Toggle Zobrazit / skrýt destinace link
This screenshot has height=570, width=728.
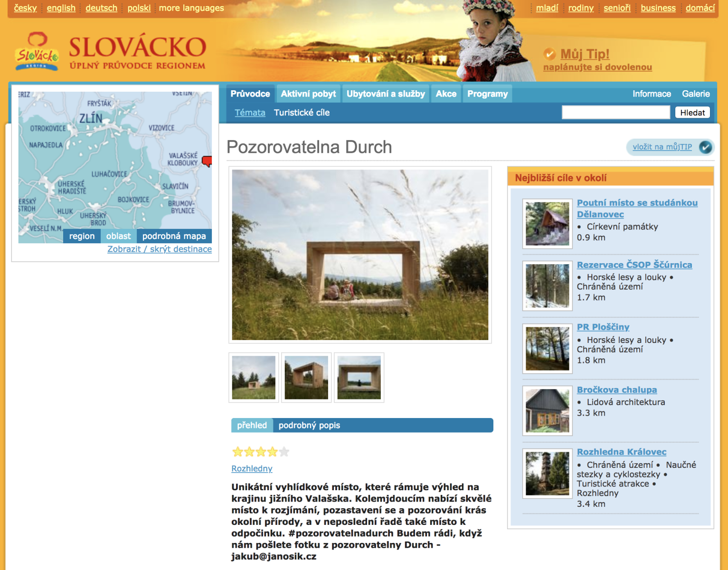159,249
